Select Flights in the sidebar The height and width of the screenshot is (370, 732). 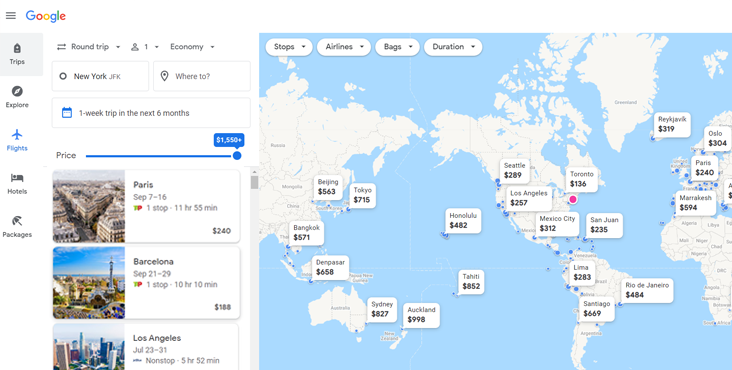17,140
